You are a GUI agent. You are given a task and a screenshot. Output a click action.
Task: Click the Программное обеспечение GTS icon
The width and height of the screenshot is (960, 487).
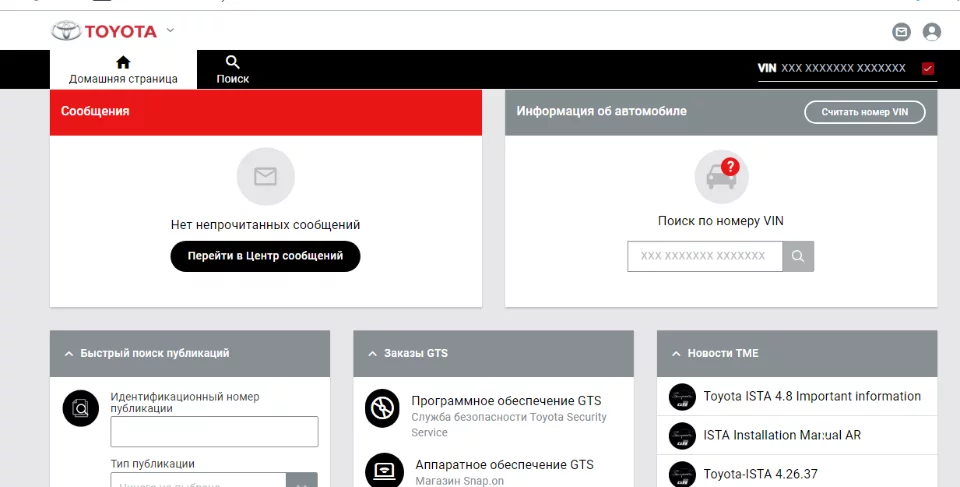383,408
